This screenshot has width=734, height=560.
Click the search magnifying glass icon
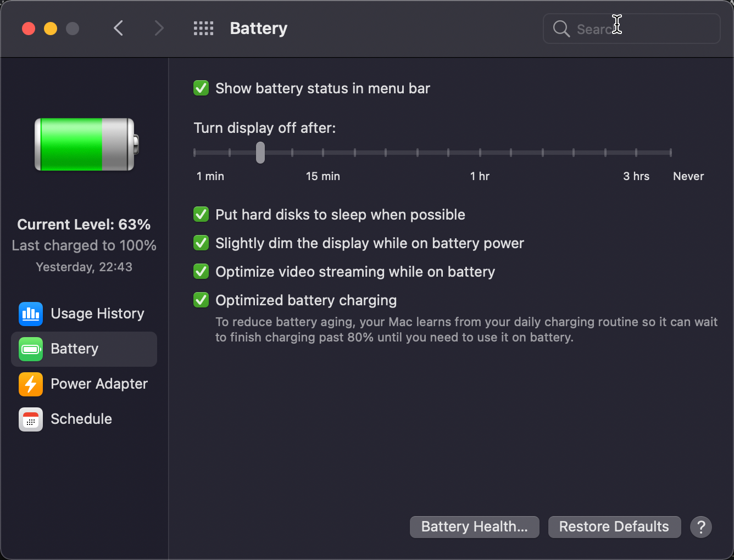click(561, 29)
